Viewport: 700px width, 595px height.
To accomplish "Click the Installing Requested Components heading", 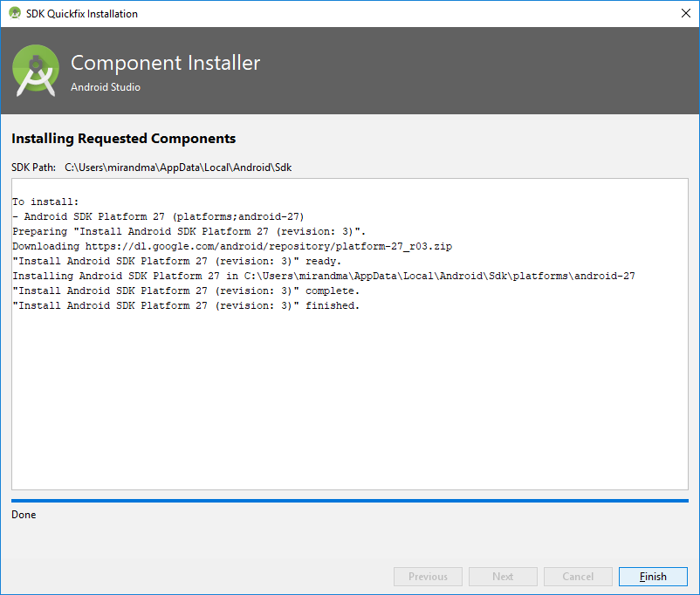I will click(x=123, y=139).
